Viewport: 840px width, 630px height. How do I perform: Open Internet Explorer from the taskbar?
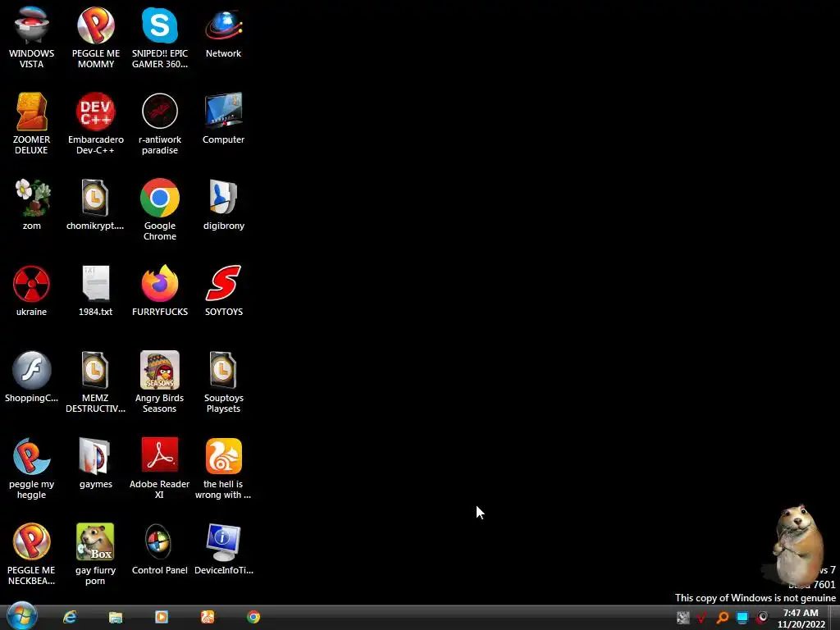coord(70,617)
